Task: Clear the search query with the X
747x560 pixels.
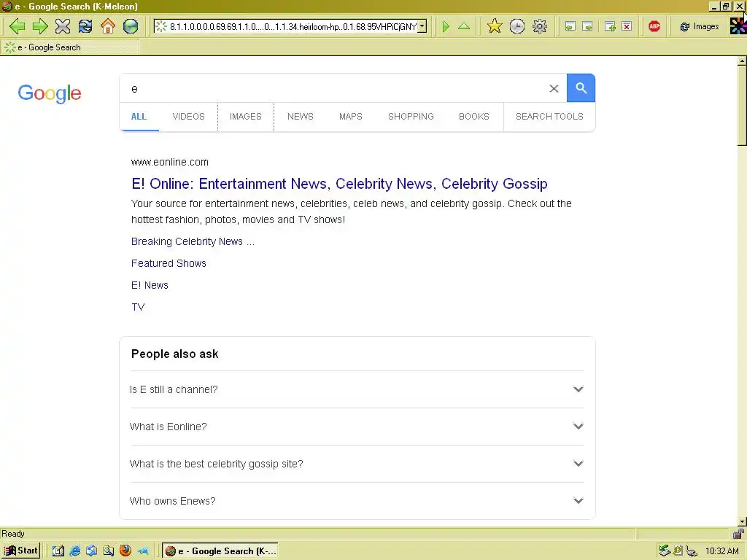Action: (x=554, y=88)
